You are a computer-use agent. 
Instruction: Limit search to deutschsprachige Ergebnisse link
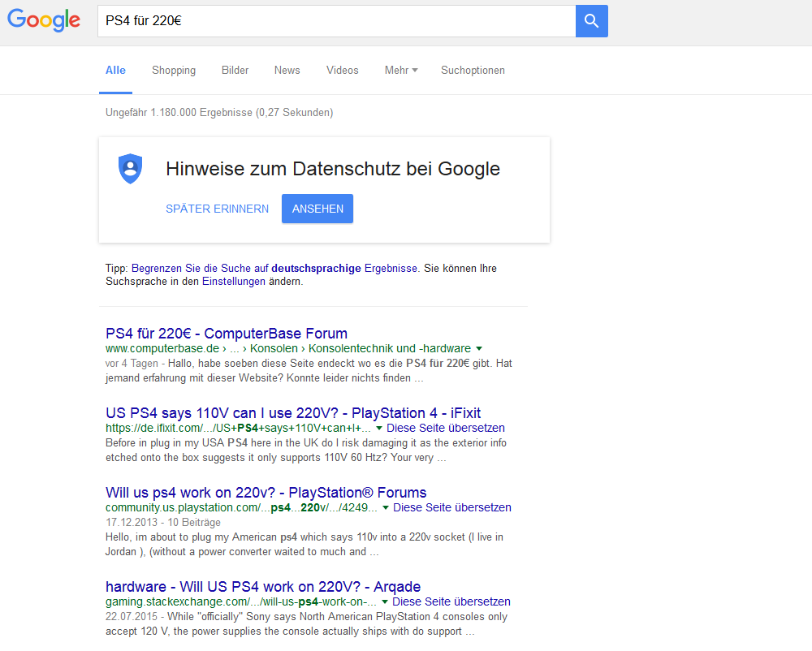tap(274, 268)
